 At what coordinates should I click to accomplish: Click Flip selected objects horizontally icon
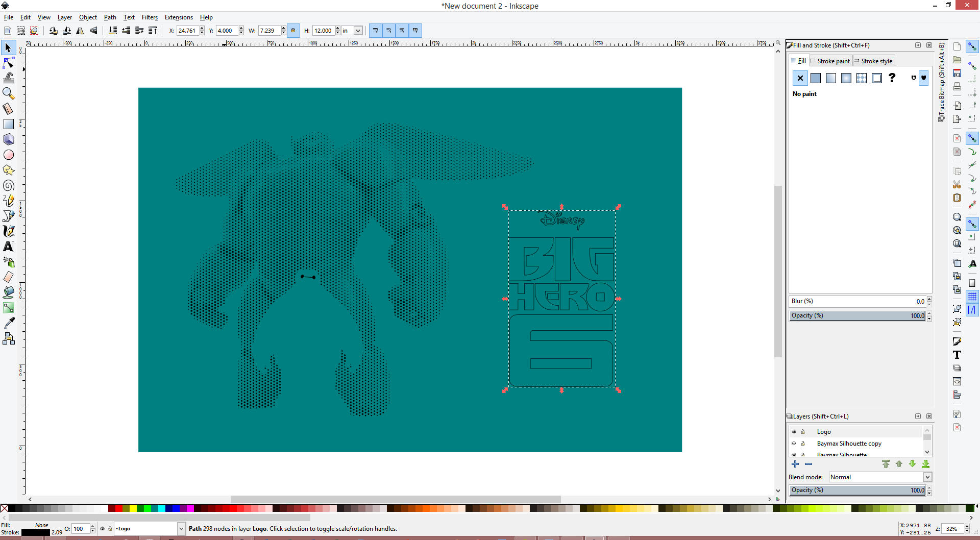80,31
